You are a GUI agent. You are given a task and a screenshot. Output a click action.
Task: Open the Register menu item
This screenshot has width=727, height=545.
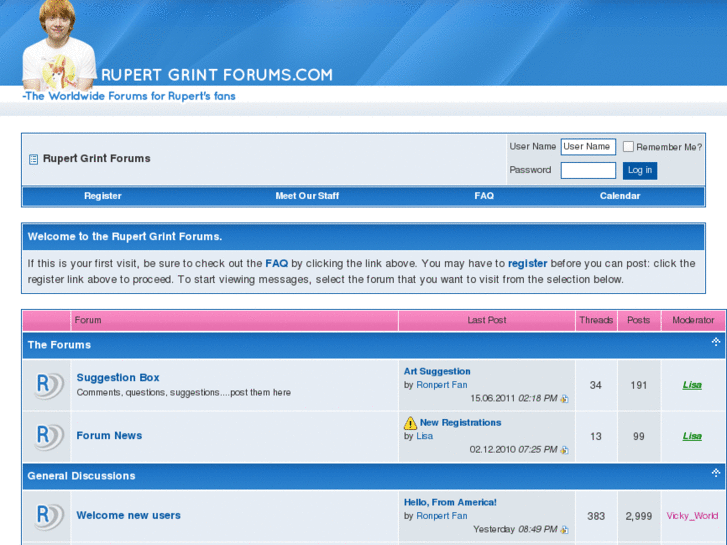102,196
